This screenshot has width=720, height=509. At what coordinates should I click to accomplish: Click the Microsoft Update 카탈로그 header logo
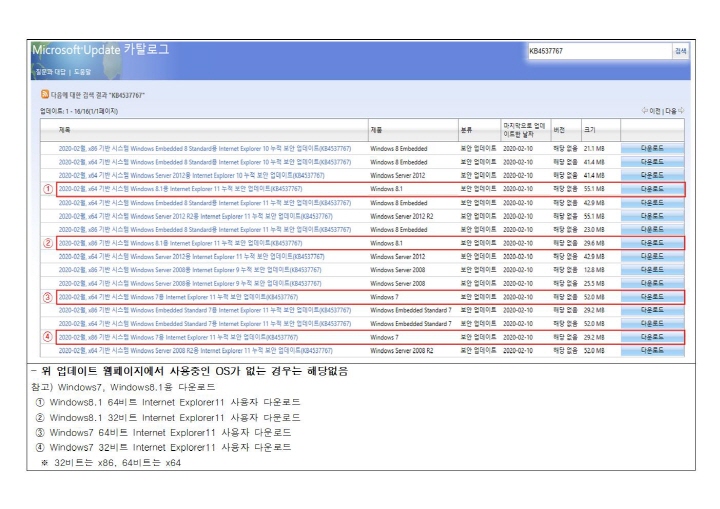click(x=101, y=49)
